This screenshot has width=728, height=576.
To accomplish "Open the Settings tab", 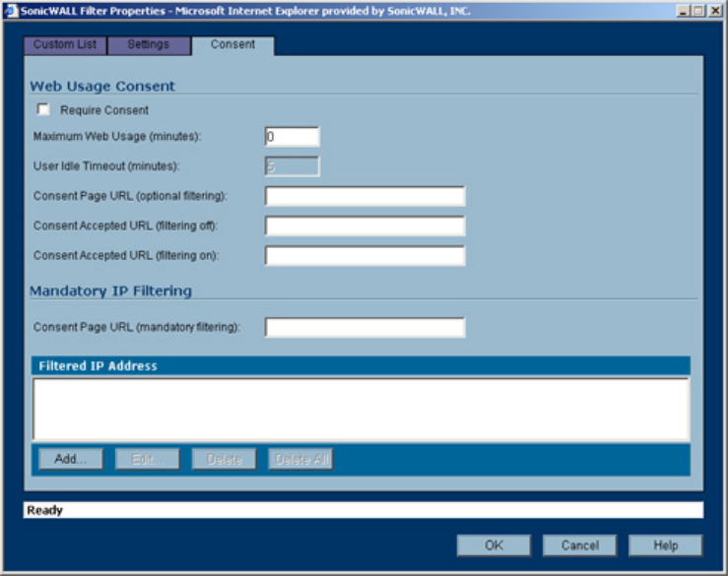I will (x=149, y=45).
